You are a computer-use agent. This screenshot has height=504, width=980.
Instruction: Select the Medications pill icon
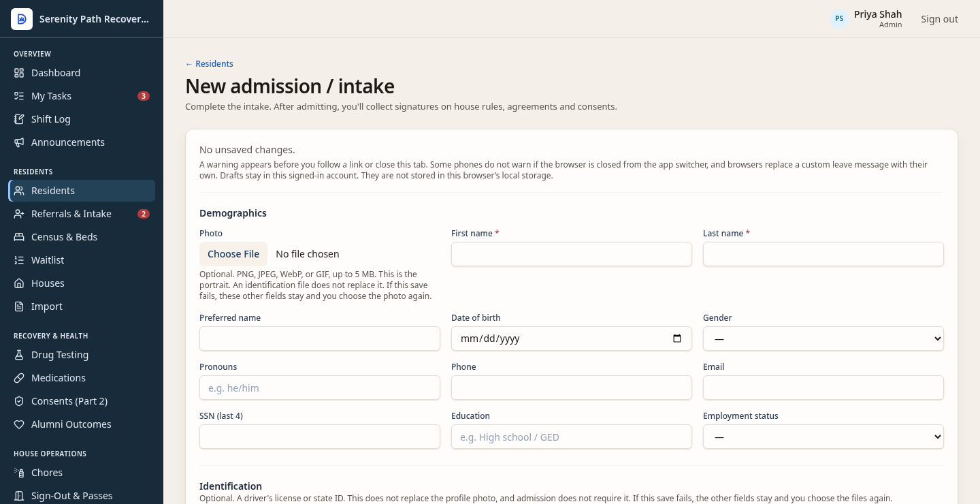[x=19, y=378]
